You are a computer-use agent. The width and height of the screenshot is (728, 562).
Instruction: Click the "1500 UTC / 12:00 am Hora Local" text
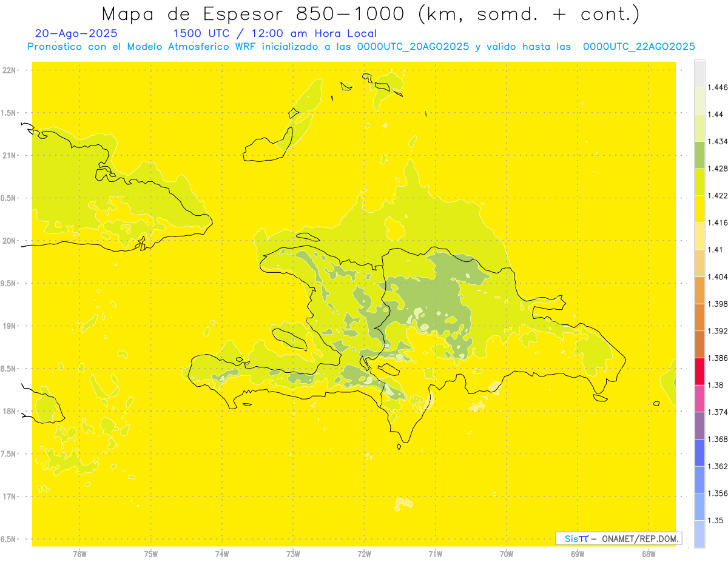click(275, 33)
